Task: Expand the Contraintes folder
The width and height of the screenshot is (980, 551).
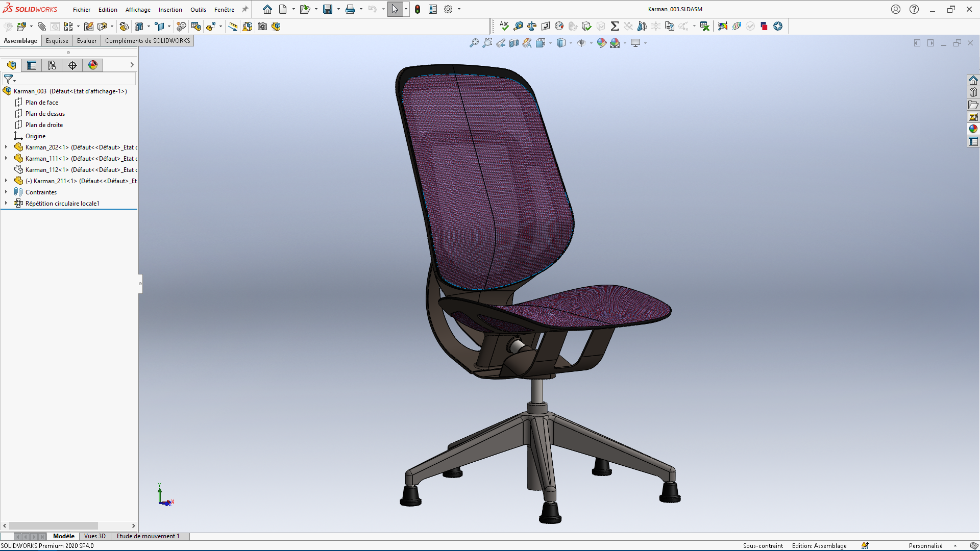Action: [6, 192]
